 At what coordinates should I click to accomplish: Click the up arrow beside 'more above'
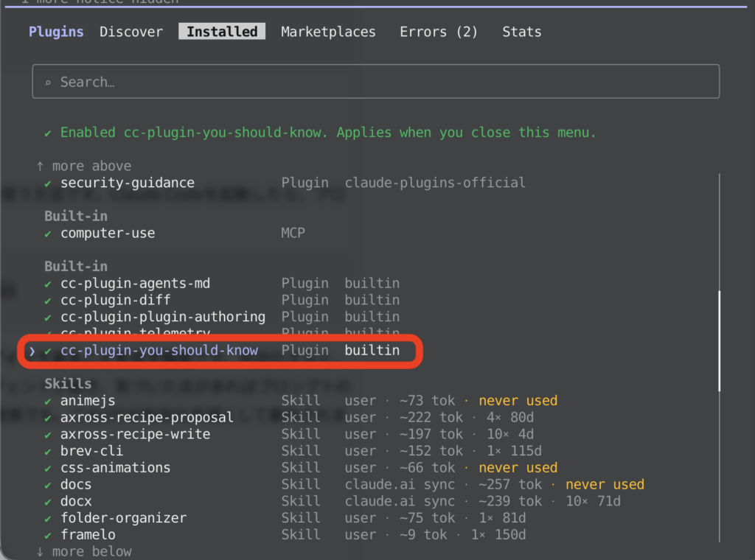coord(40,167)
